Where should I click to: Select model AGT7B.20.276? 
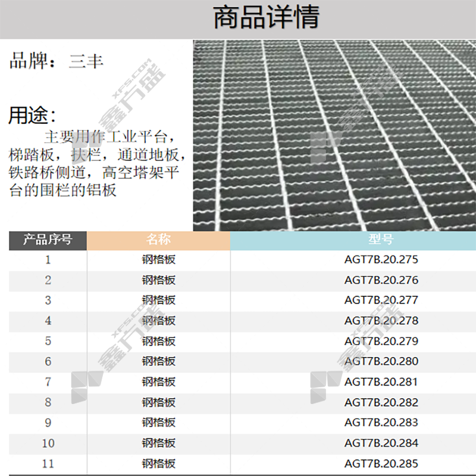[x=381, y=280]
